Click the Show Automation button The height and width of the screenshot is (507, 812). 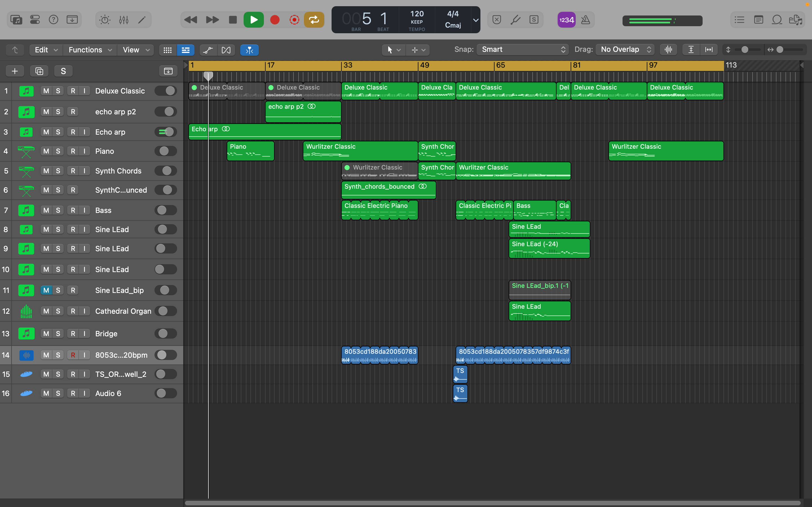208,50
